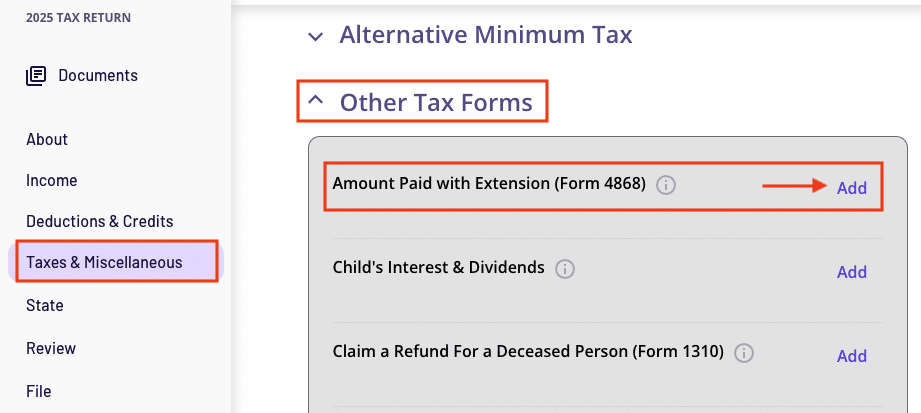Expand Alternative Minimum Tax chevron
This screenshot has height=413, width=921.
[x=316, y=37]
